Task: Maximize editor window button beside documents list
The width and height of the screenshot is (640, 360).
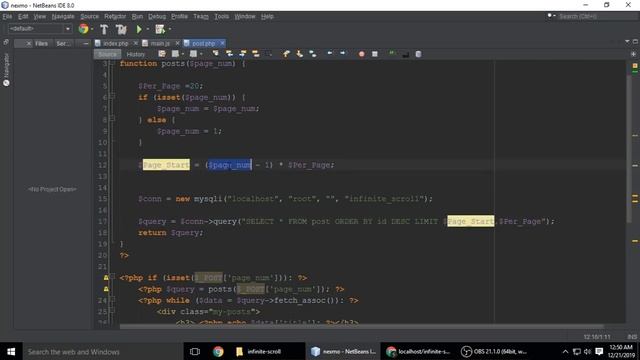Action: [x=635, y=42]
